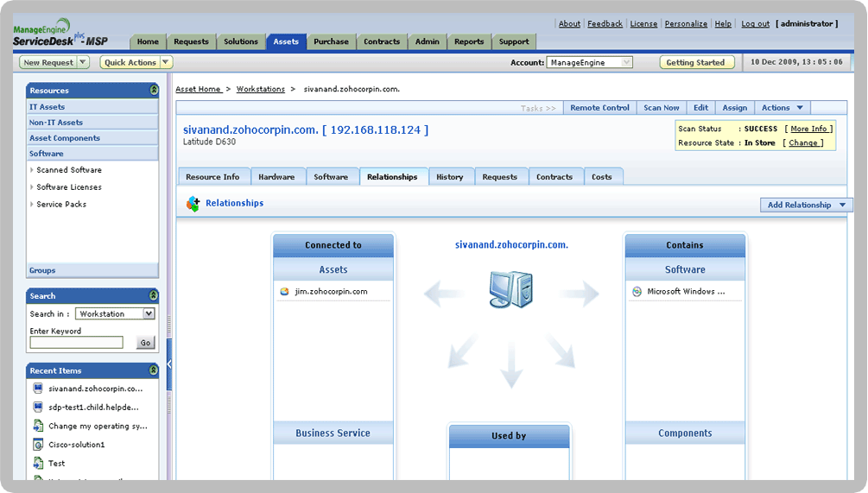
Task: Switch to the Hardware tab
Action: [276, 177]
